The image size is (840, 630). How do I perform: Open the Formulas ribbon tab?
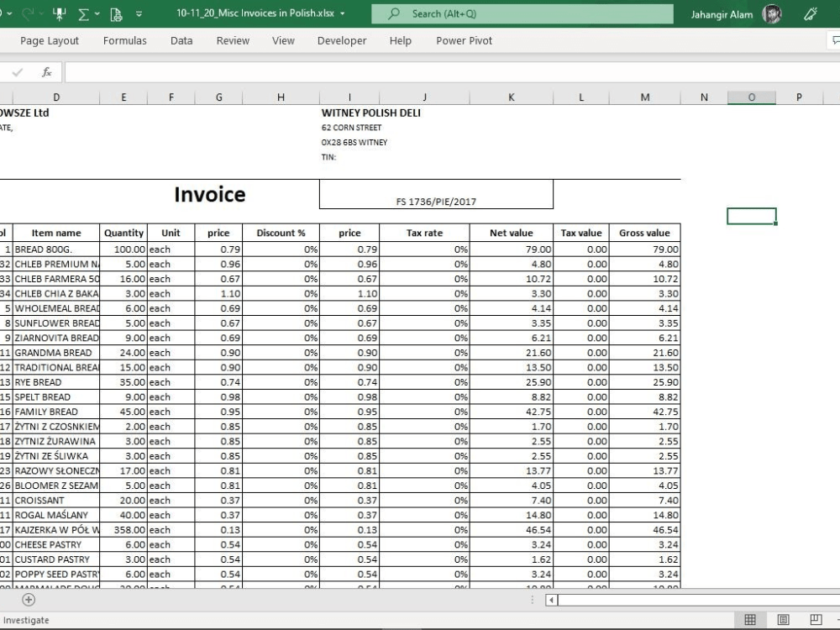coord(125,40)
